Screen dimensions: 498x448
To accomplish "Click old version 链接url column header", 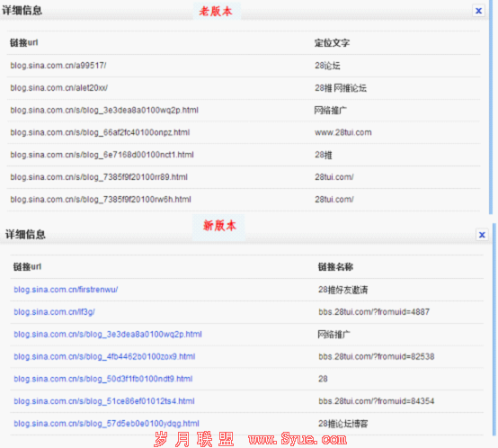I will (23, 42).
